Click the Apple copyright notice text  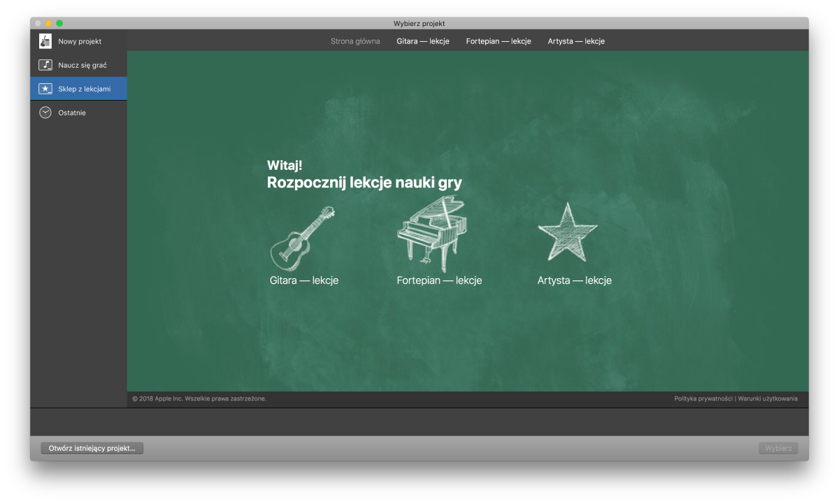pos(199,398)
